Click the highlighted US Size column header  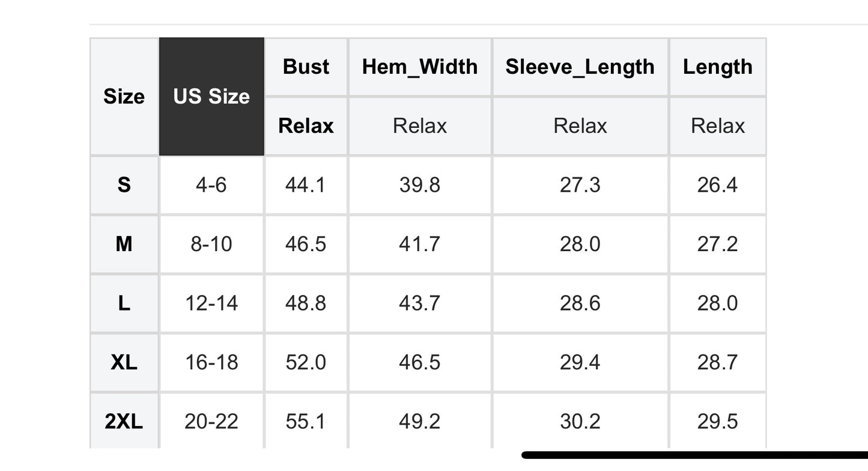211,97
